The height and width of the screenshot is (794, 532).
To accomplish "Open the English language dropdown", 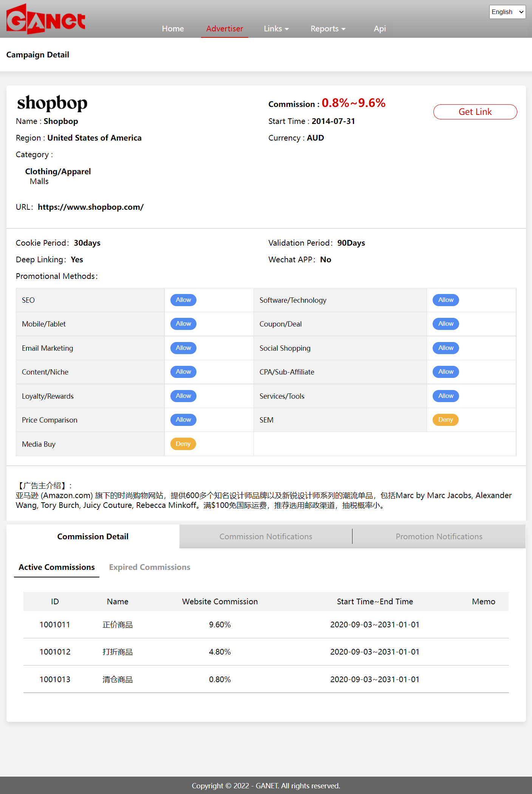I will (x=507, y=12).
